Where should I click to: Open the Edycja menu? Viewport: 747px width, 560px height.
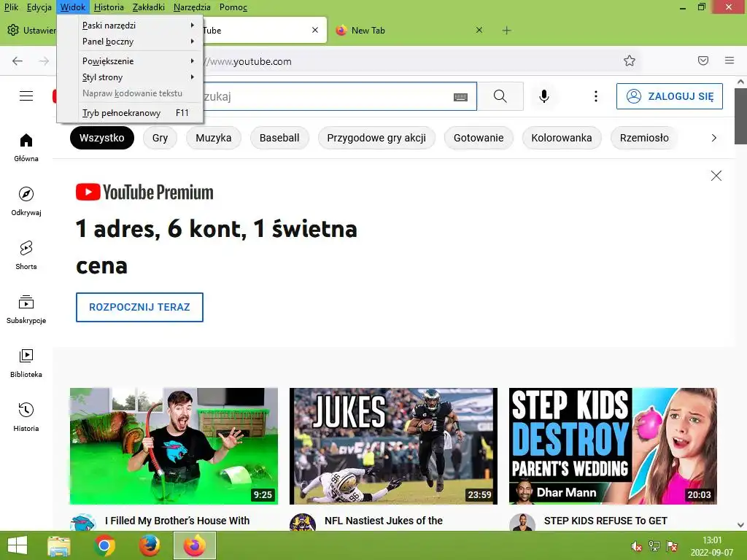[39, 7]
